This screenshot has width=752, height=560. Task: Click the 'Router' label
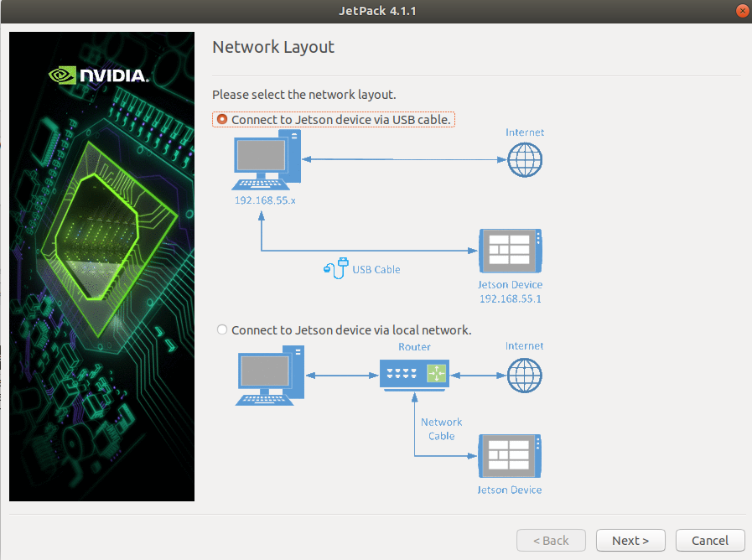click(x=414, y=346)
